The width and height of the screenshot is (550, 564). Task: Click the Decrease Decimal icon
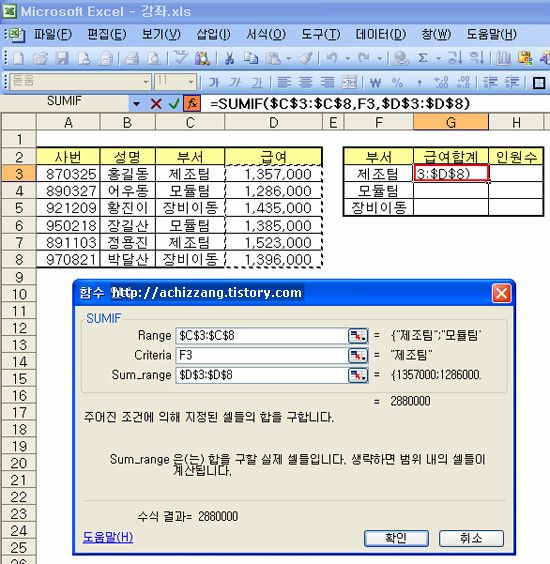coord(463,83)
